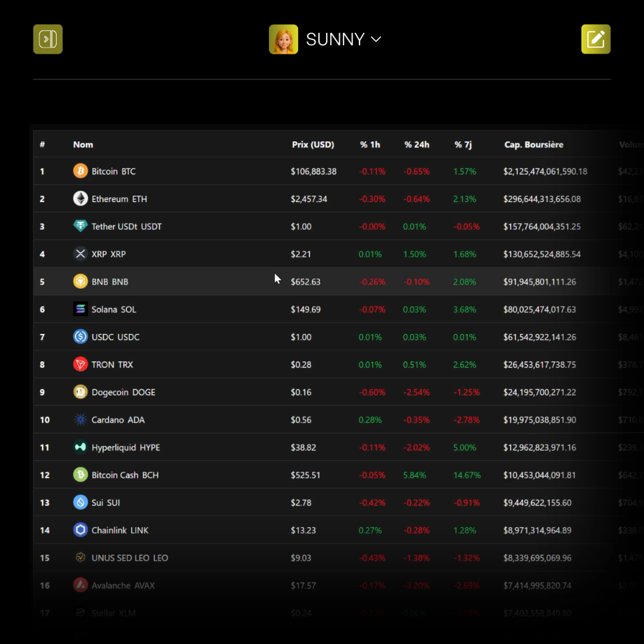
Task: Select the XRP XRP name text
Action: point(109,254)
